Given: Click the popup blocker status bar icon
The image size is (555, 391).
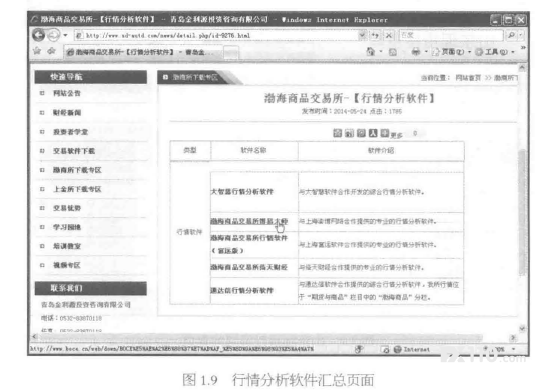Looking at the screenshot, I should (x=385, y=350).
